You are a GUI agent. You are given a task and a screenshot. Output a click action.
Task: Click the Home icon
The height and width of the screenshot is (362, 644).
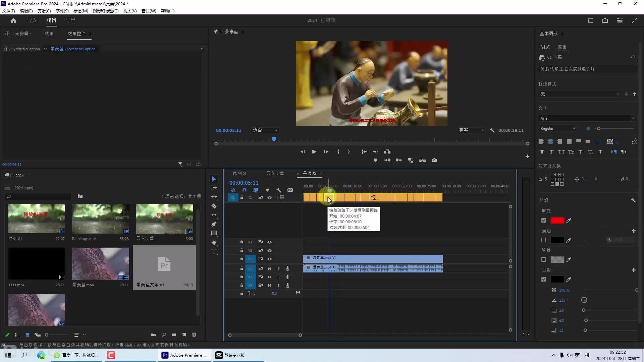coord(13,20)
